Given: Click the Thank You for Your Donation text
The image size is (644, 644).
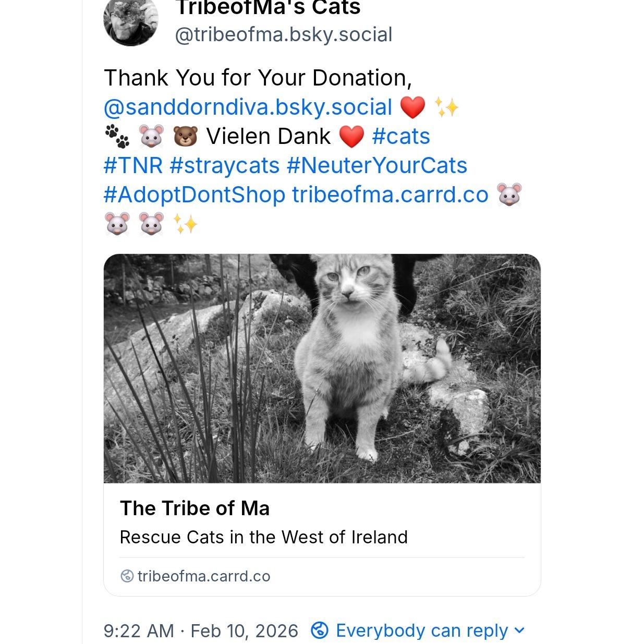Looking at the screenshot, I should [x=258, y=78].
